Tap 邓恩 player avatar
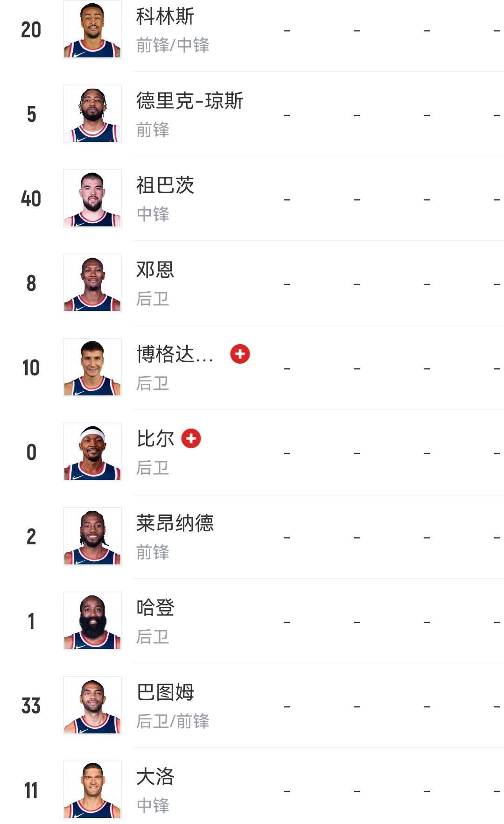Image resolution: width=504 pixels, height=824 pixels. tap(92, 283)
